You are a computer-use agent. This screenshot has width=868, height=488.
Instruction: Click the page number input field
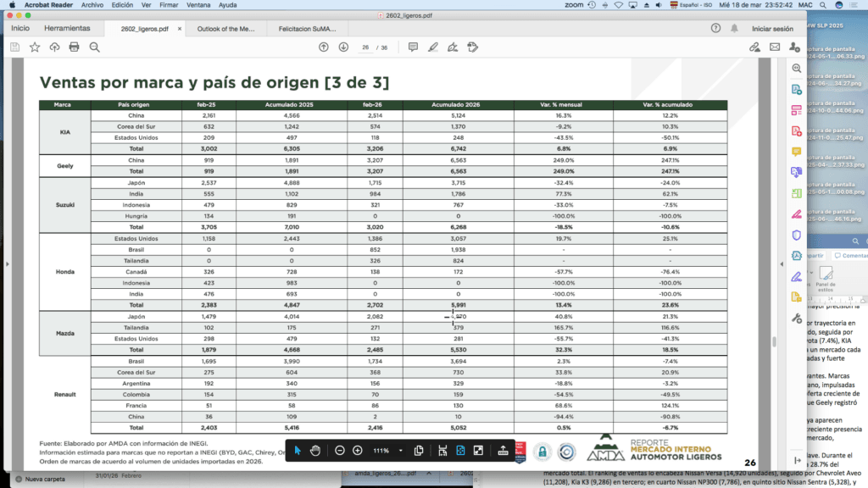pos(364,47)
